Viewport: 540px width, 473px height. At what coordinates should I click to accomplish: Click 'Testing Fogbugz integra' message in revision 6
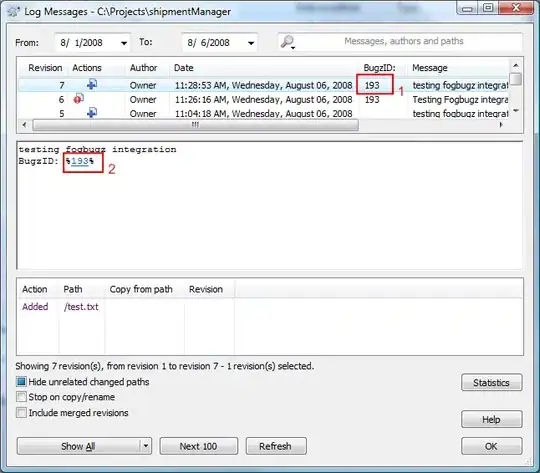tap(460, 100)
